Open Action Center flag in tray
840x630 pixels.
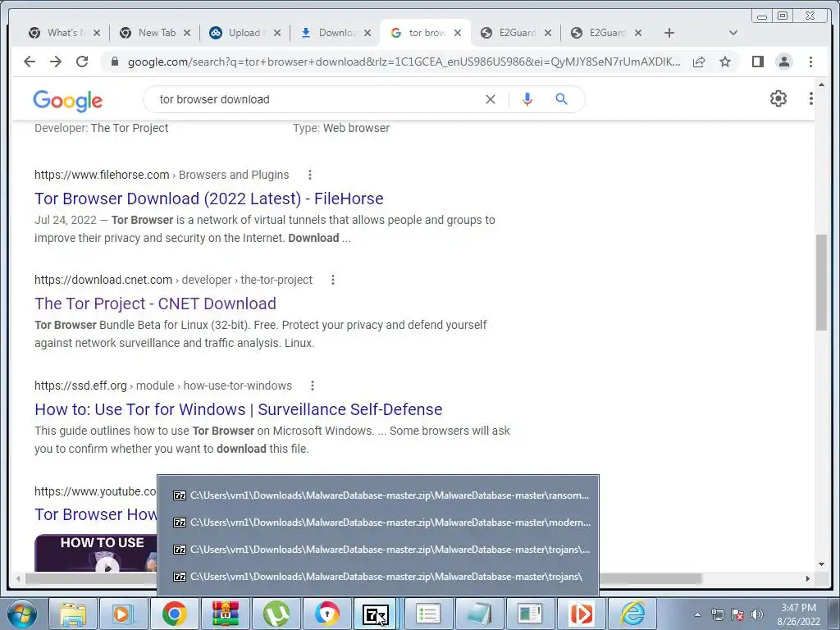(x=737, y=614)
